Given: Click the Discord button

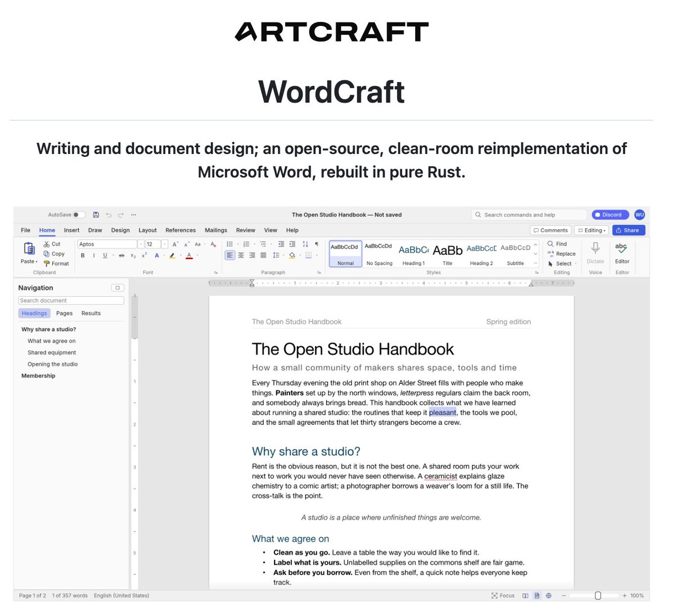Looking at the screenshot, I should tap(610, 215).
